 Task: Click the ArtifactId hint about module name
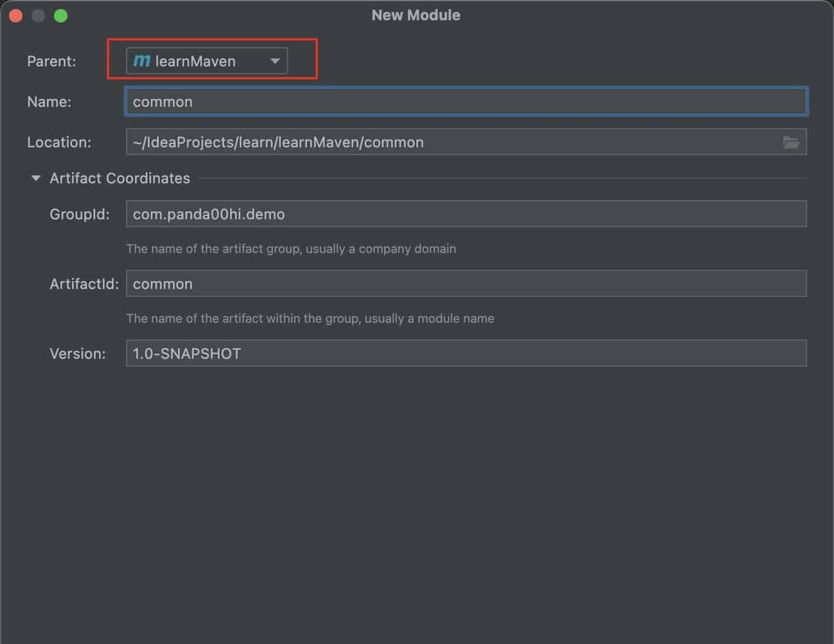pos(309,318)
